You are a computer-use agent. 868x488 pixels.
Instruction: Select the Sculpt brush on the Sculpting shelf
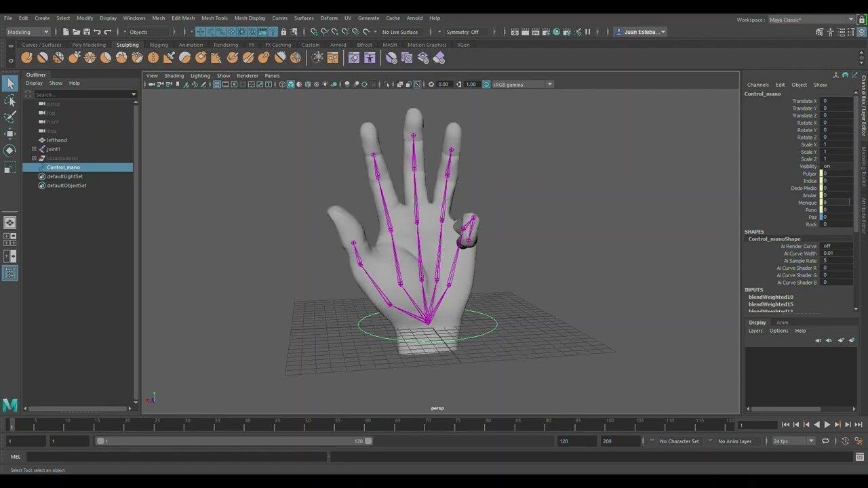27,58
